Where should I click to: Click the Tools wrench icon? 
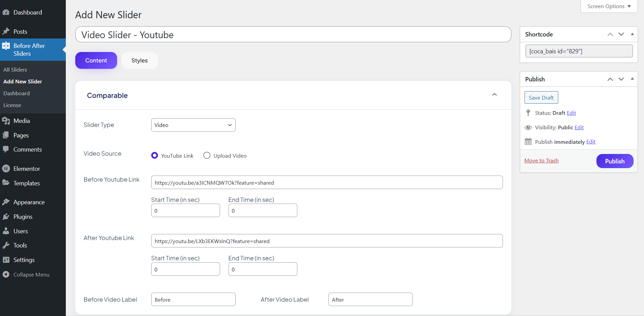tap(6, 245)
